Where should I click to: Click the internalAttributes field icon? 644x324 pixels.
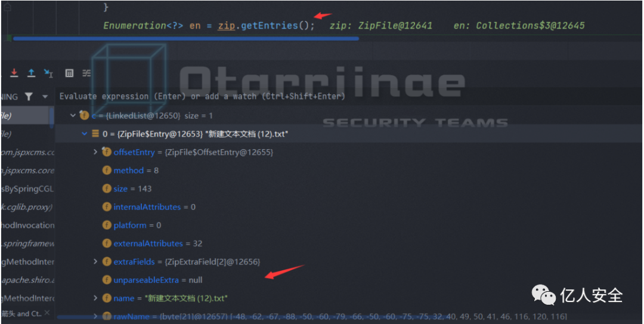(107, 207)
